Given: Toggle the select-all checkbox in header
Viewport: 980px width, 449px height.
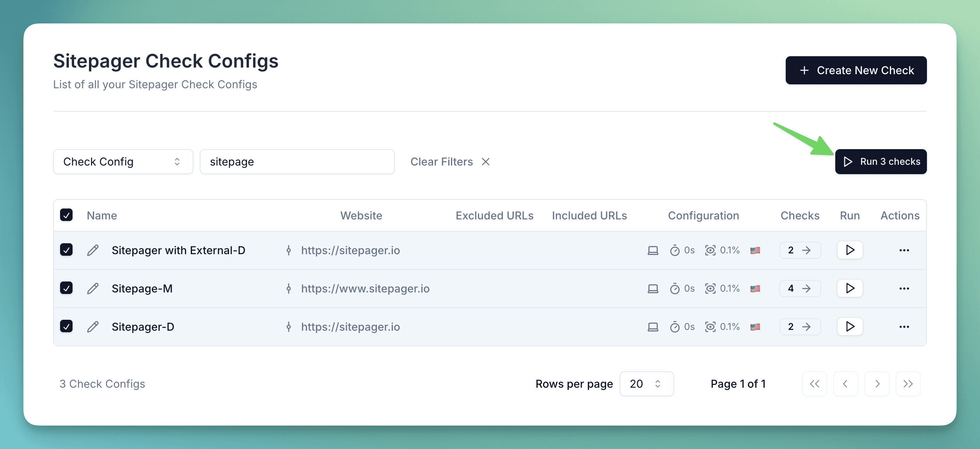Looking at the screenshot, I should pos(66,215).
